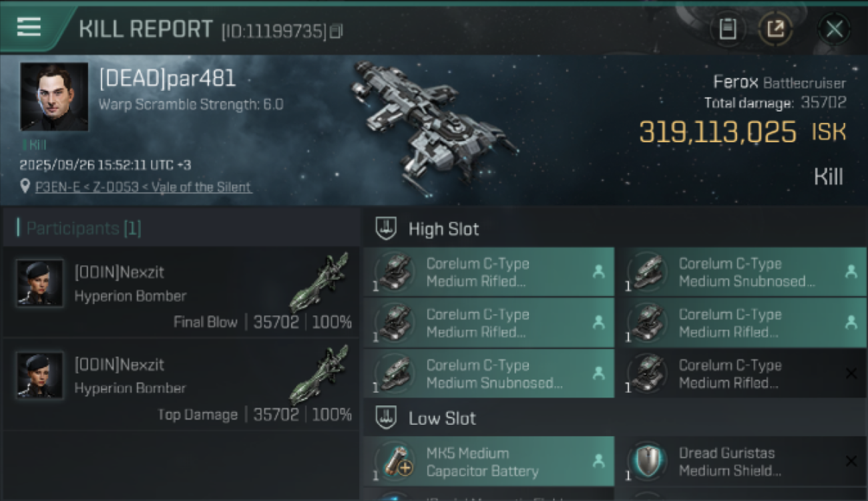Viewport: 868px width, 501px height.
Task: Click the destroyed X mark on Corelum Rifled
Action: 851,373
